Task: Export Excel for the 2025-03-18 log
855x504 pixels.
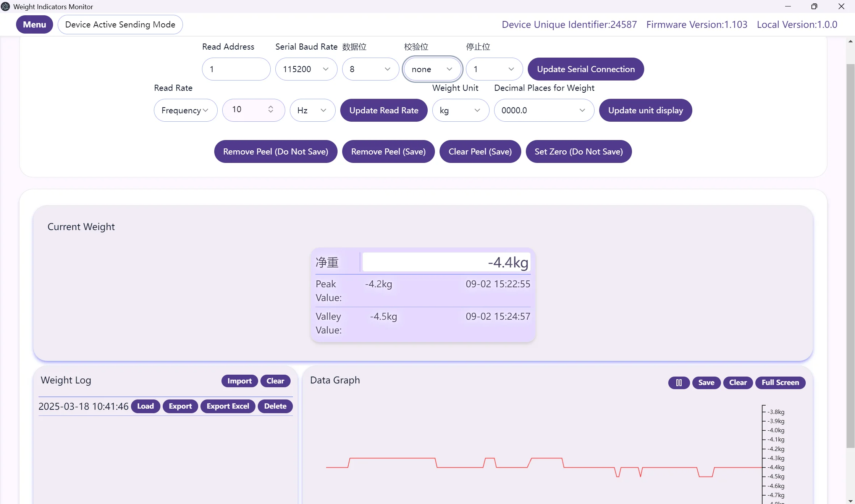Action: [228, 406]
